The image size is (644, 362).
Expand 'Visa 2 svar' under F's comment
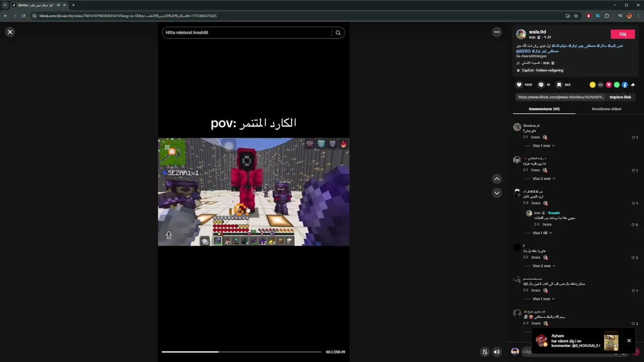(543, 266)
